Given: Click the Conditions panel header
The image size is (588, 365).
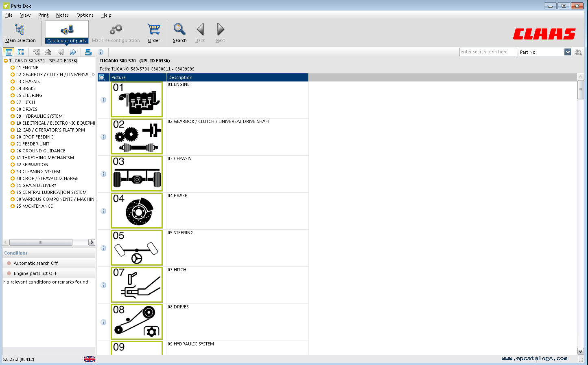Looking at the screenshot, I should pyautogui.click(x=49, y=253).
